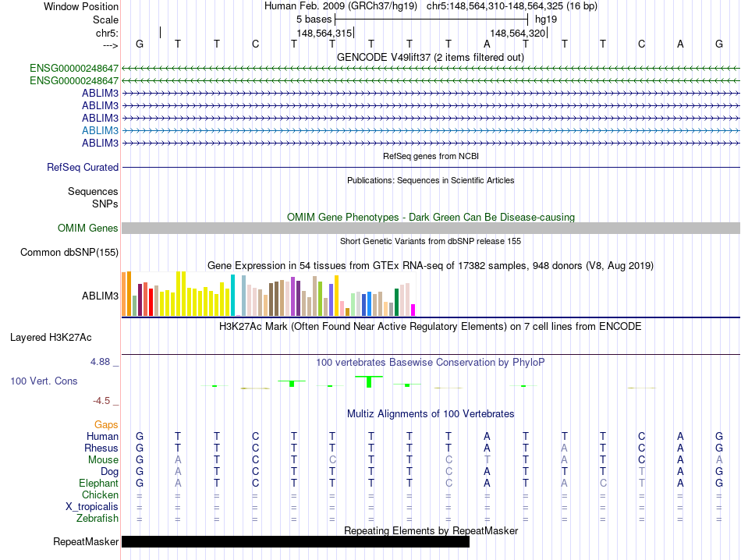Click the Scale label
The image size is (741, 560).
[x=105, y=19]
